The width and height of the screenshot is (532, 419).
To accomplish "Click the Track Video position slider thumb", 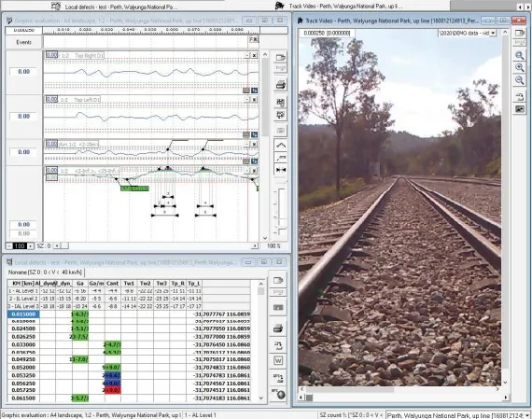I will [x=310, y=398].
